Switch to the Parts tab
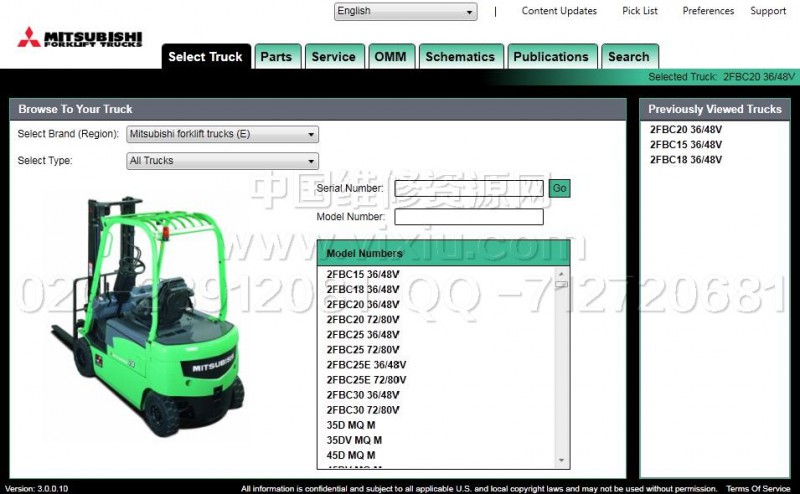The height and width of the screenshot is (494, 800). click(277, 57)
